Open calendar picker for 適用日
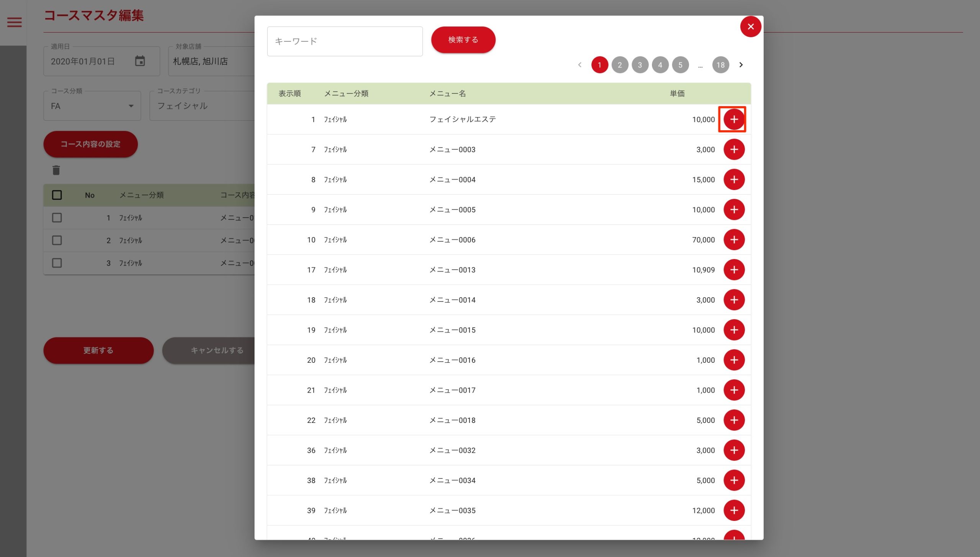 point(140,61)
